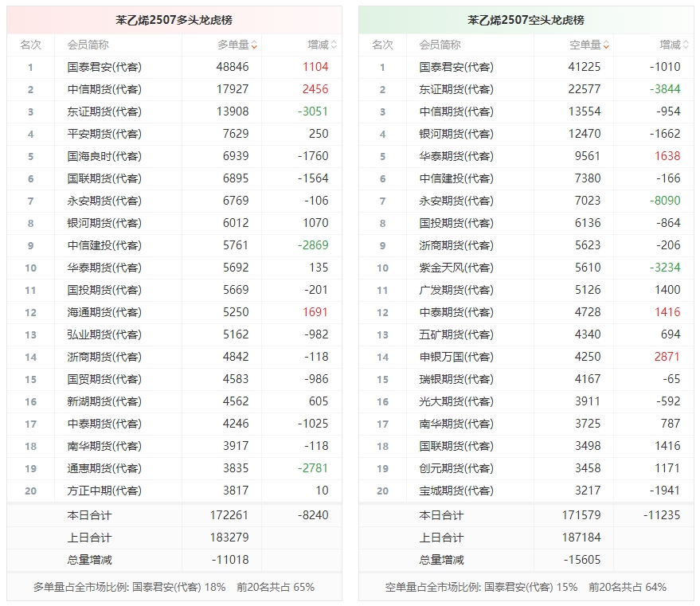700x606 pixels.
Task: Click 名次 header in short table
Action: (x=382, y=45)
